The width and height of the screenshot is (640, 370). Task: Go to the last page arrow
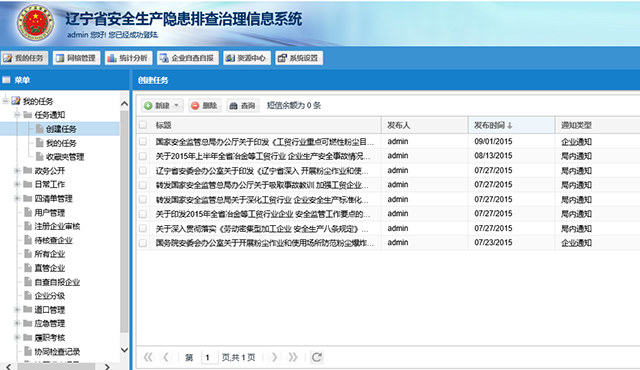pyautogui.click(x=293, y=357)
